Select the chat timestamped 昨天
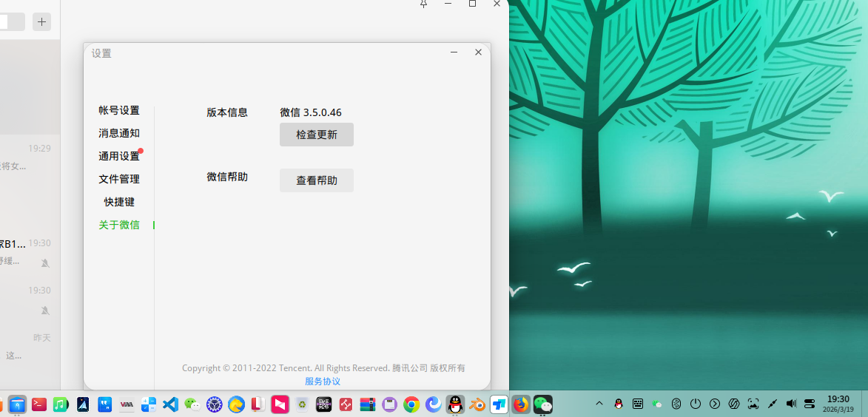 tap(30, 347)
